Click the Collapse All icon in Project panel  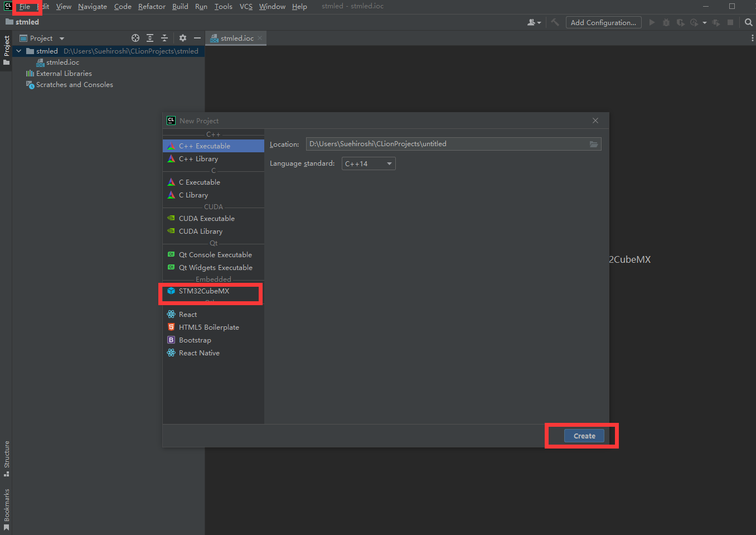pyautogui.click(x=164, y=38)
